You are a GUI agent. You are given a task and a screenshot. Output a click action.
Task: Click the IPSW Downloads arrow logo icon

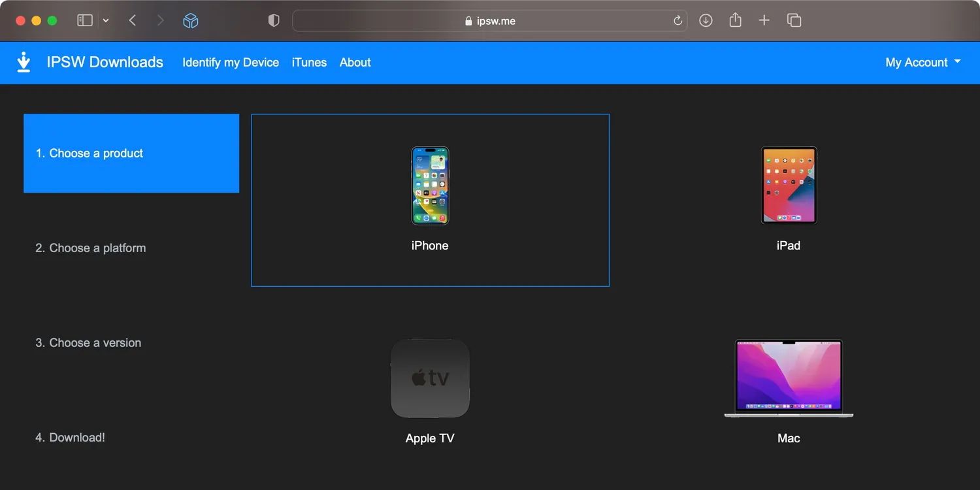[24, 62]
